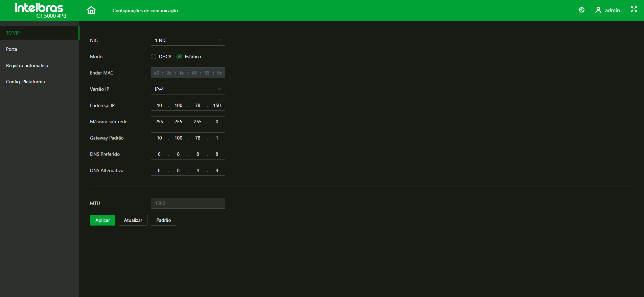Screen dimensions: 644x297
Task: Click the MTU input field
Action: pyautogui.click(x=188, y=203)
